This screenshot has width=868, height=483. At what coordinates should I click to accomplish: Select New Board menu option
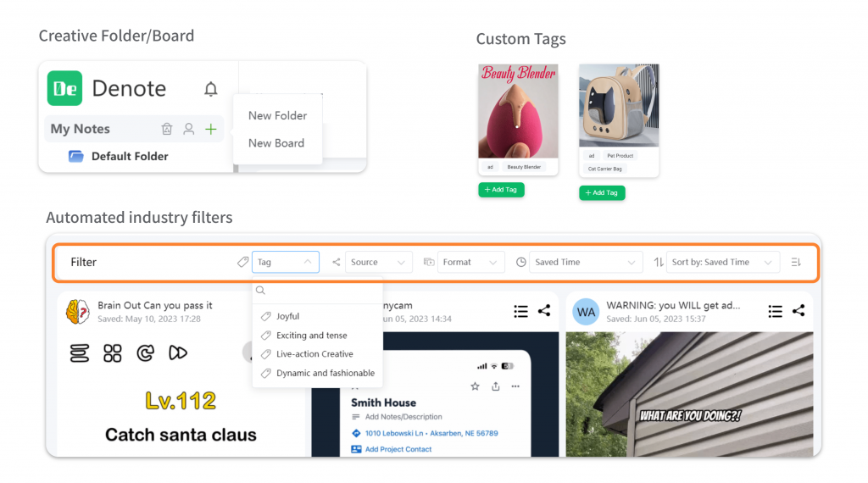276,143
